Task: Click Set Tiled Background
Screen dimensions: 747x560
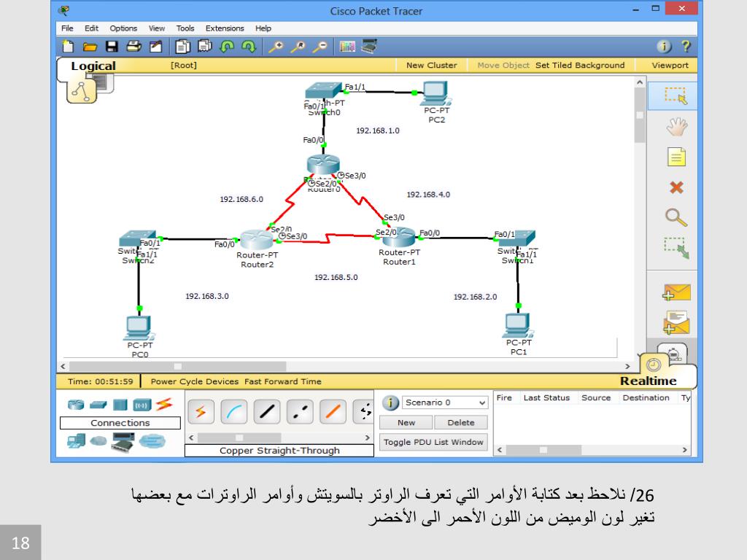Action: pyautogui.click(x=580, y=65)
